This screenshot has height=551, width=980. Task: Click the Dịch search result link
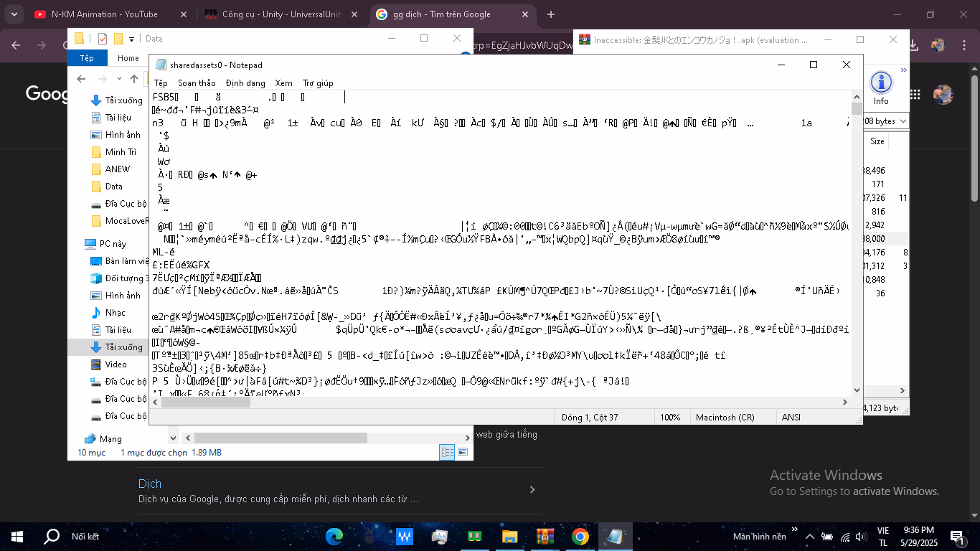(x=150, y=484)
